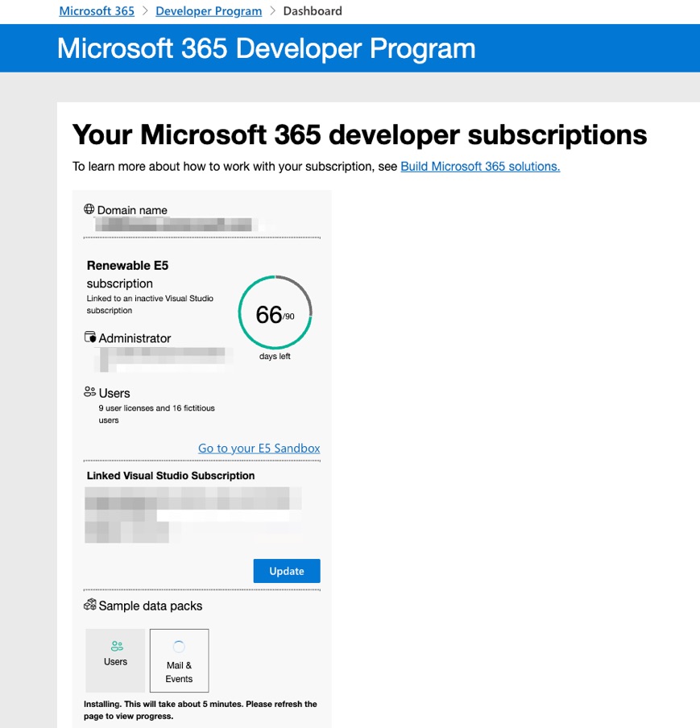700x728 pixels.
Task: Click the Installing progress message text
Action: pos(201,710)
